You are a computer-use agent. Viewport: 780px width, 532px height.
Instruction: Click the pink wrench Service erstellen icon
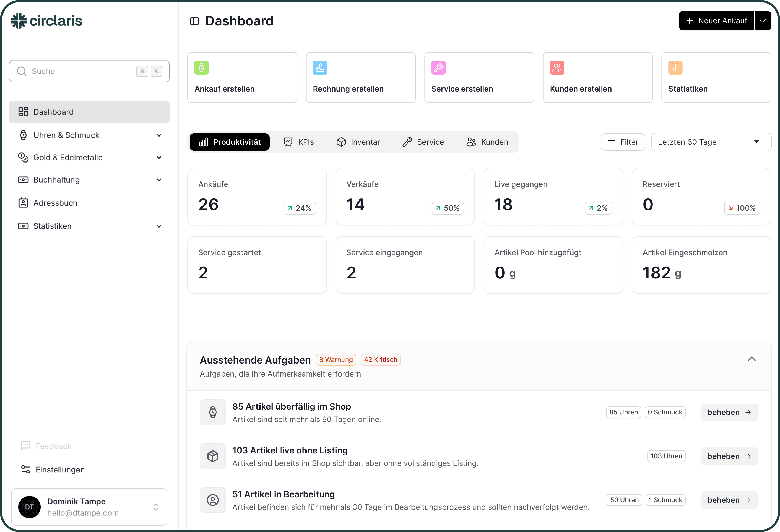click(438, 68)
